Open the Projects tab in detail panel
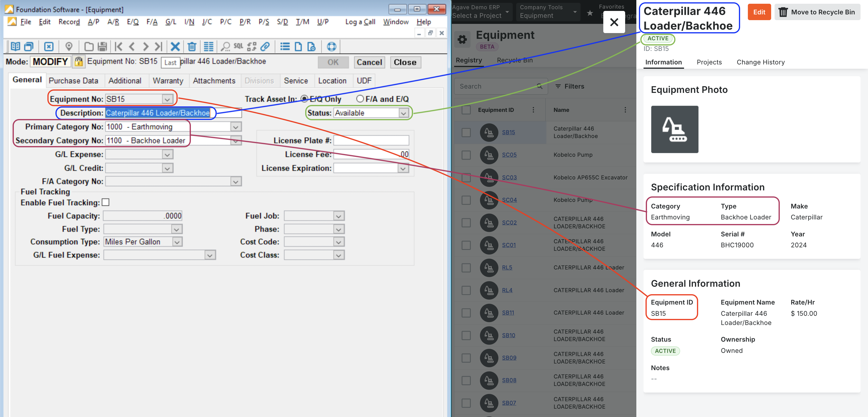 [x=709, y=62]
